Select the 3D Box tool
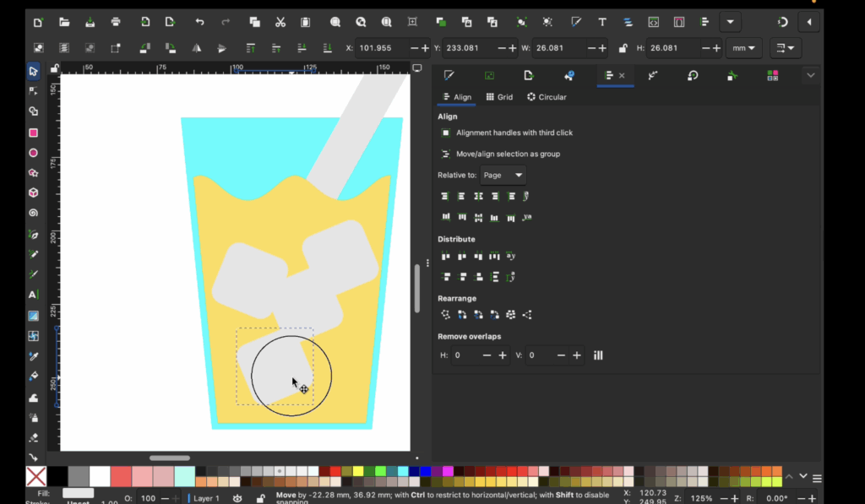This screenshot has width=865, height=504. 33,192
